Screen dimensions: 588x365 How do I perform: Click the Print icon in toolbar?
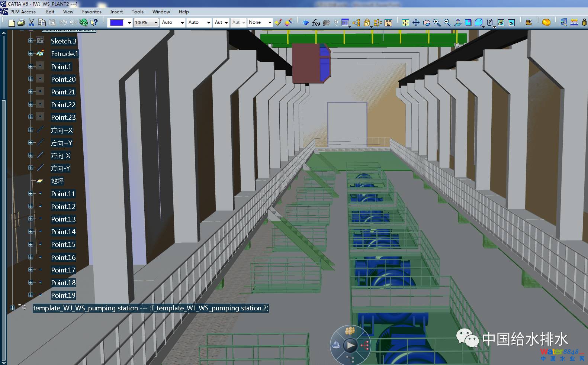(x=21, y=23)
